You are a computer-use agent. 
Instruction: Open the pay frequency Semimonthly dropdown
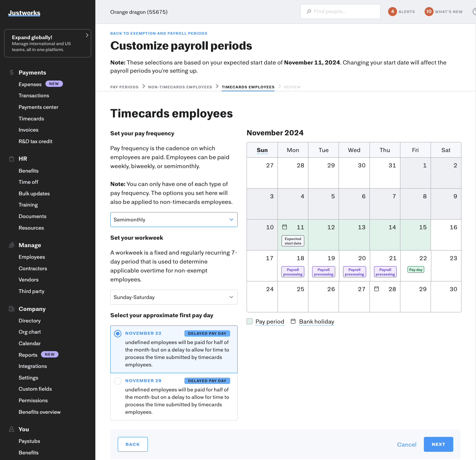174,220
